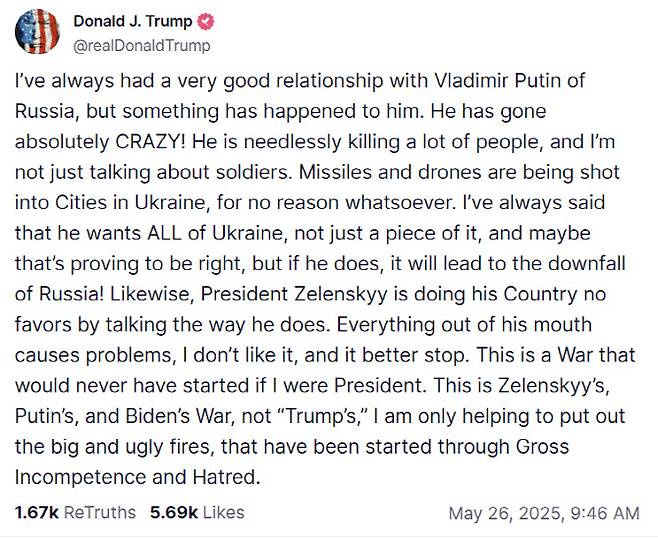Open the May 26, 2025 timestamp
This screenshot has height=539, width=658.
tap(503, 513)
